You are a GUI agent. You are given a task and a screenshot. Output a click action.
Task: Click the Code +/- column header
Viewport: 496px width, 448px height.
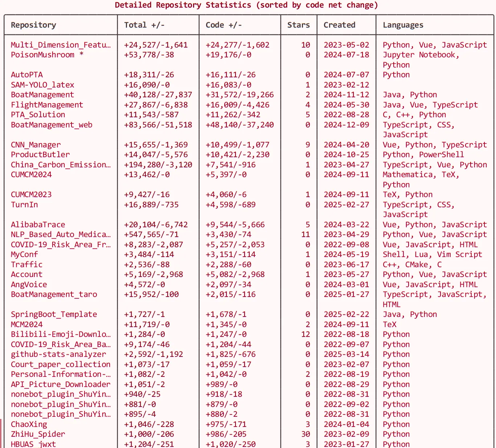coord(224,25)
